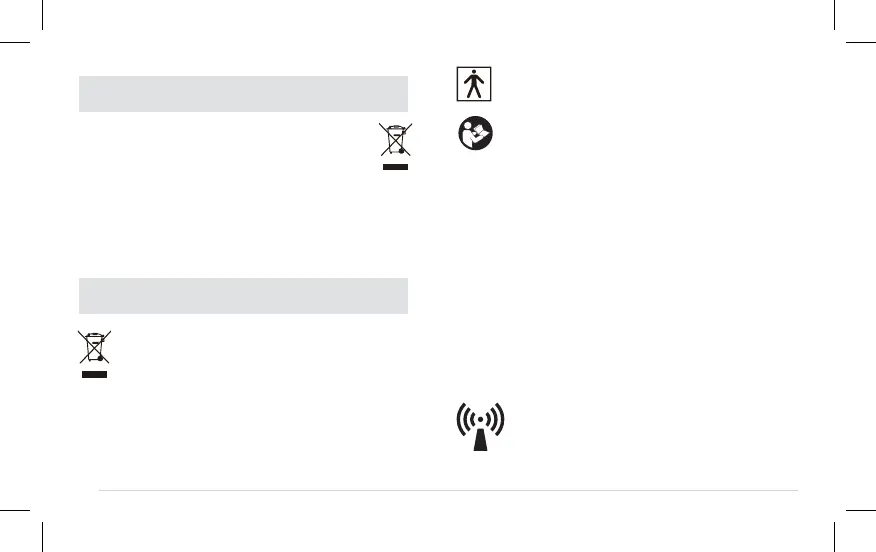
Task: Click the crossed-out bin beside the upper gray bar
Action: point(395,140)
